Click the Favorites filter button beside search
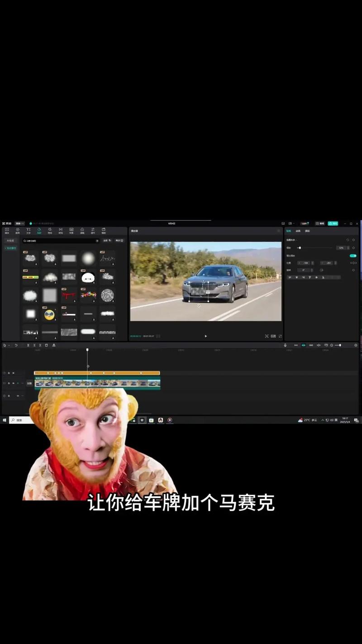The width and height of the screenshot is (362, 644). tap(119, 240)
